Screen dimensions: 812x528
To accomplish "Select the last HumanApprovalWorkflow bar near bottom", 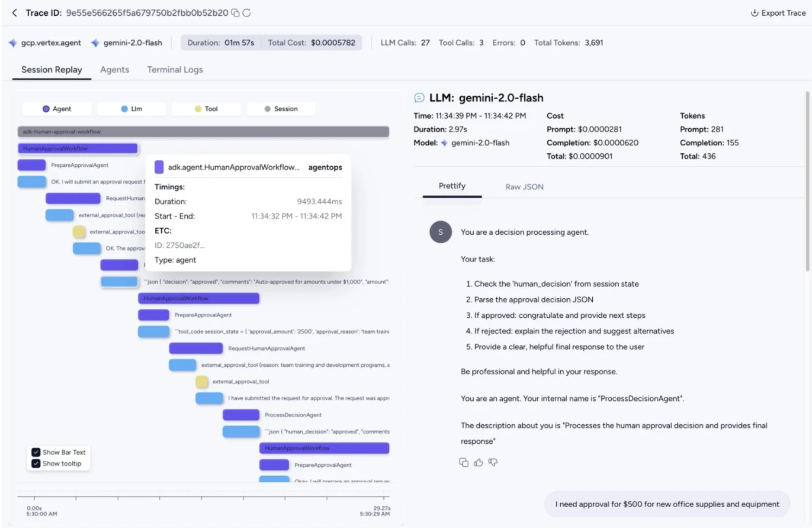I will coord(324,448).
